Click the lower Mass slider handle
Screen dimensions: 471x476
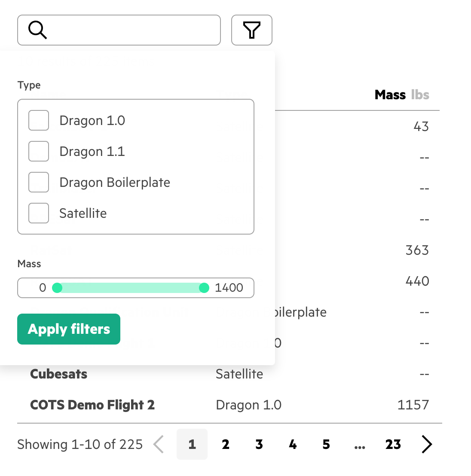57,288
